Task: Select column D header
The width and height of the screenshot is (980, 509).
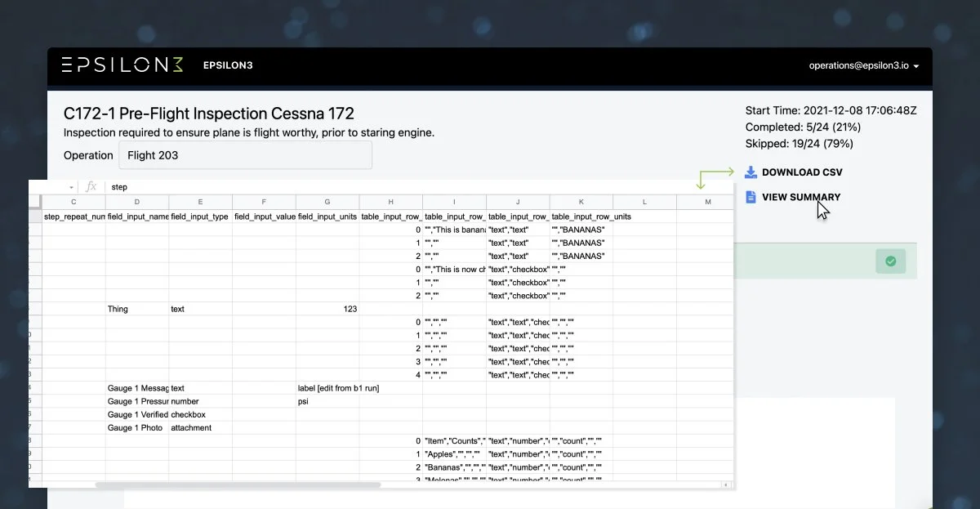Action: point(137,202)
